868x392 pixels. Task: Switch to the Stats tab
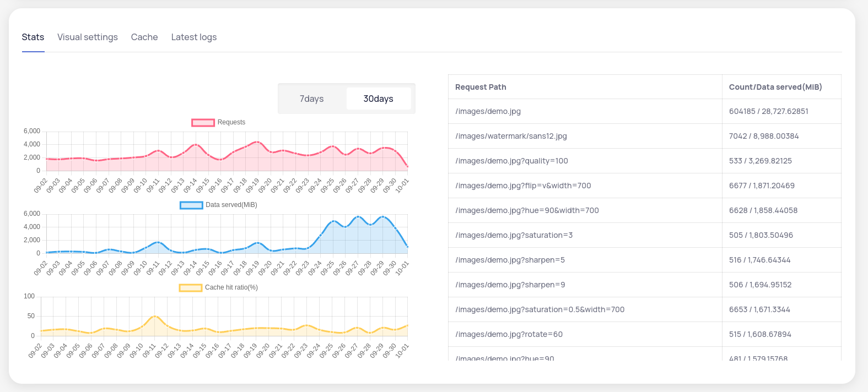click(33, 37)
